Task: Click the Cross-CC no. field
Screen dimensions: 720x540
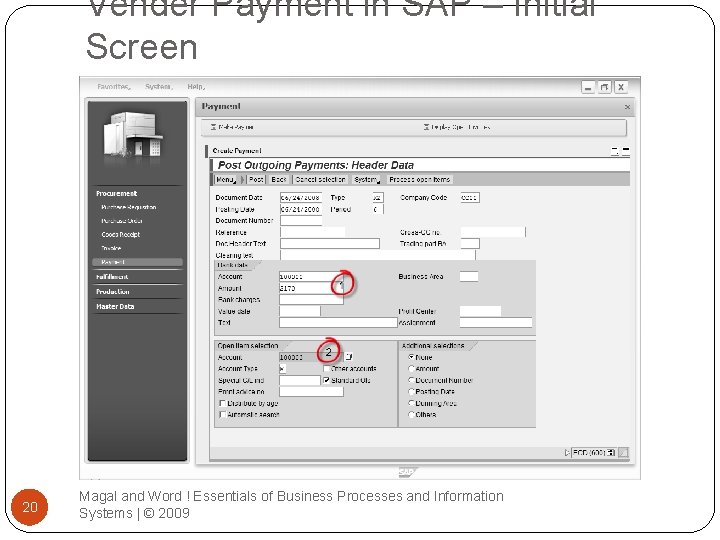Action: (x=493, y=232)
